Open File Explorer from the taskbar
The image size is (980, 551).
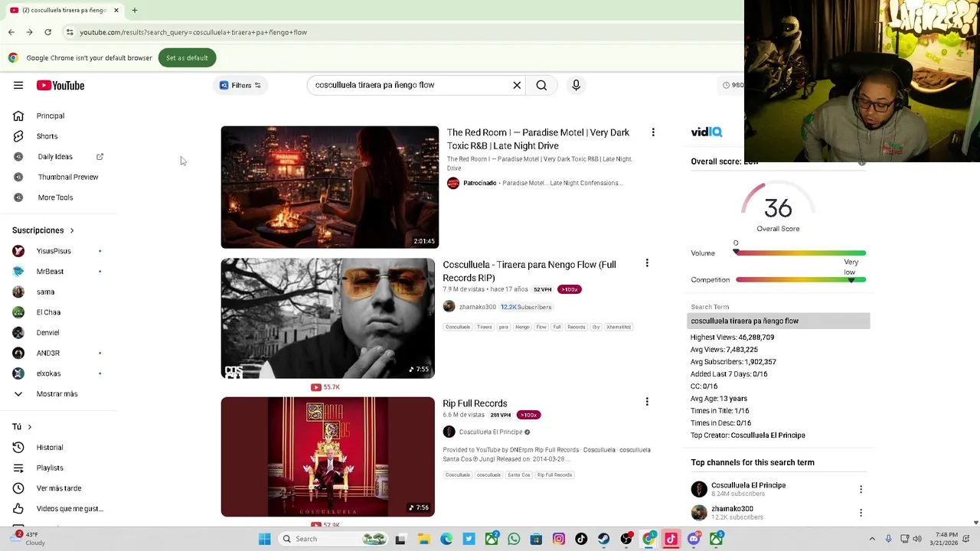423,539
